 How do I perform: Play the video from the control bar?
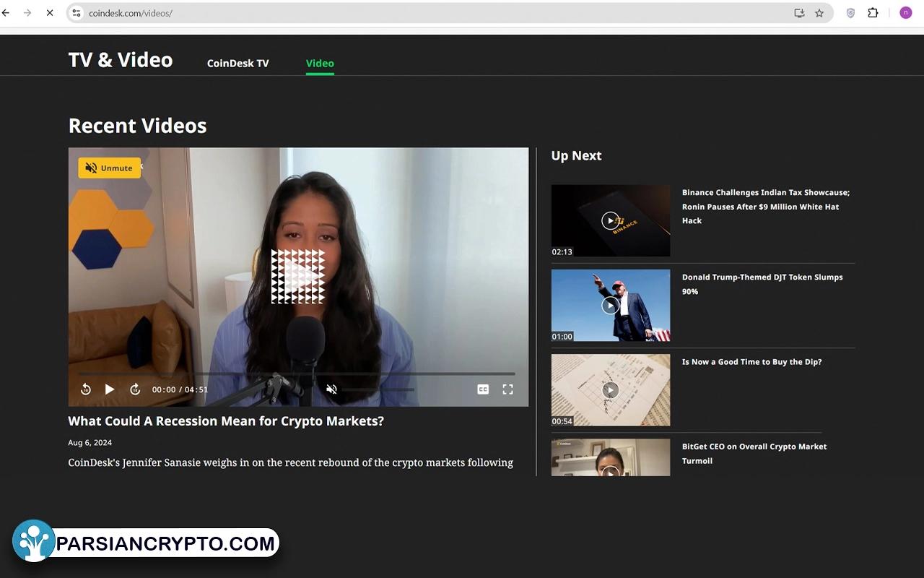110,389
